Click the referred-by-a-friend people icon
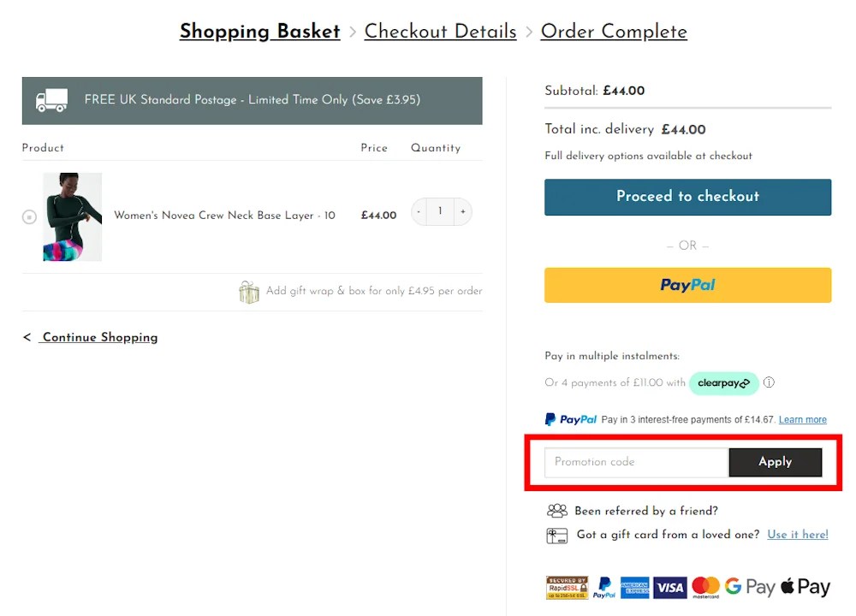The image size is (856, 616). coord(556,510)
